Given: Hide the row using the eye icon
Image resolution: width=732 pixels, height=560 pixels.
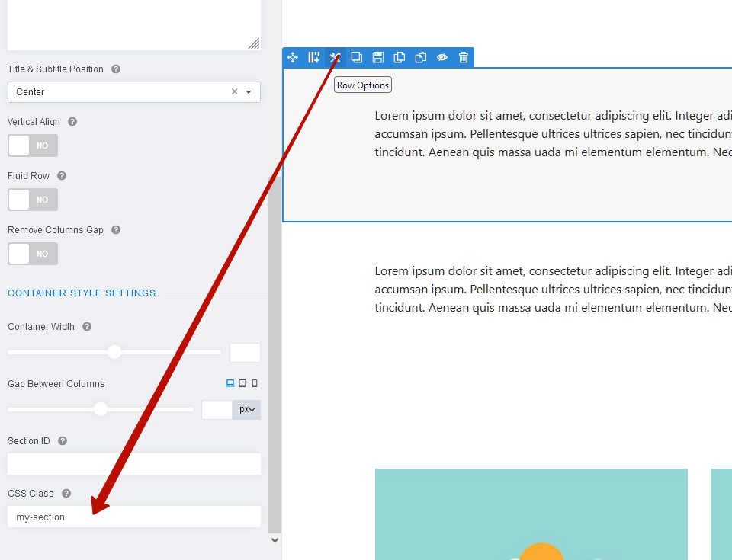Looking at the screenshot, I should 442,57.
